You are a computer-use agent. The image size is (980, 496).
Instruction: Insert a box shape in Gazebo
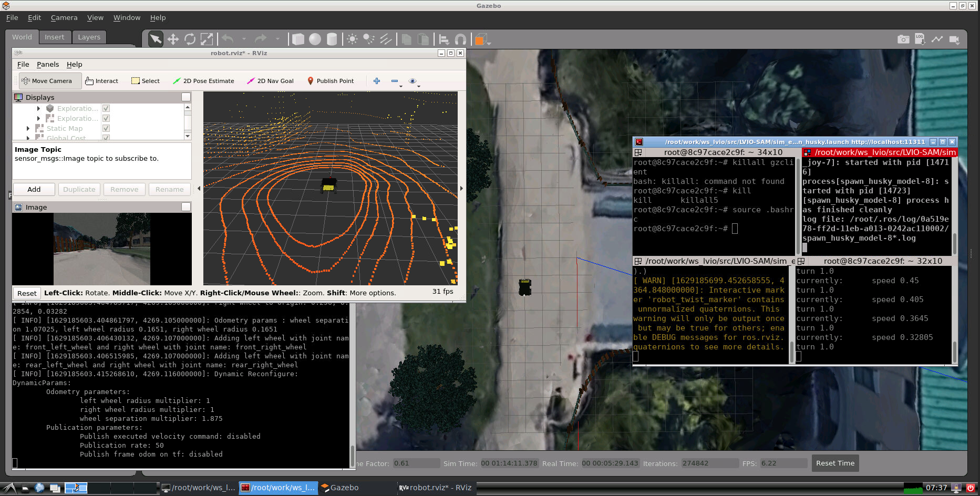[298, 39]
